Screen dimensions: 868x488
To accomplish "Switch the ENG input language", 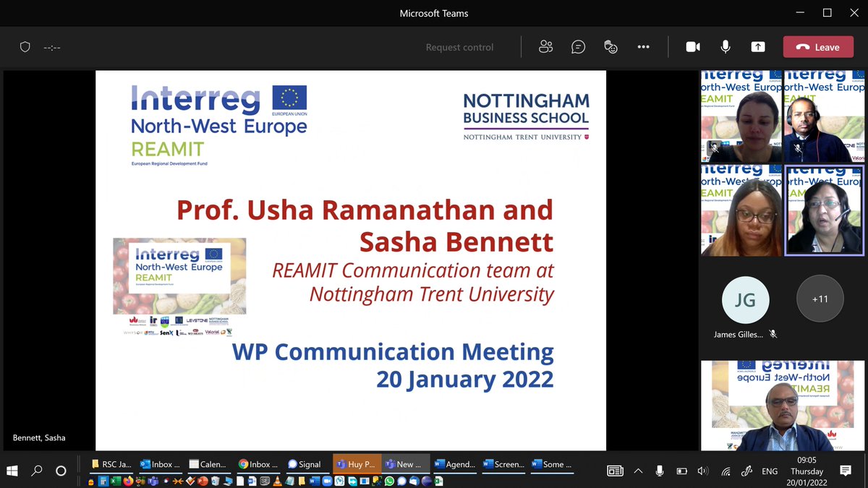I will point(770,471).
